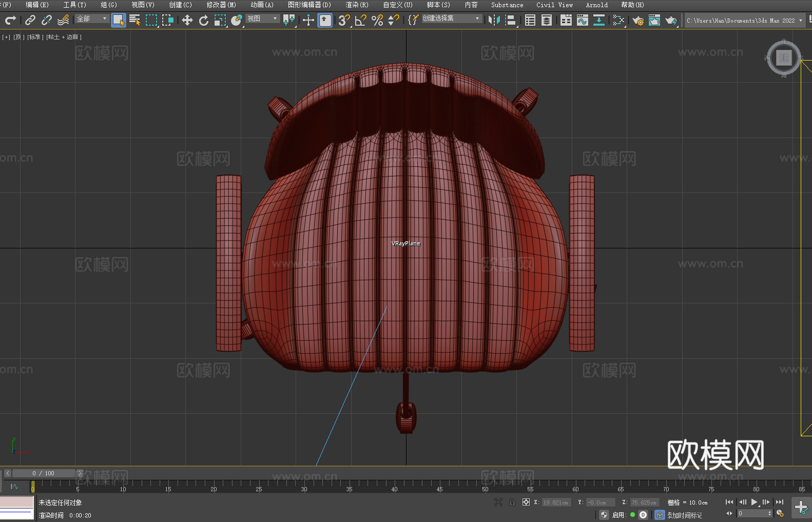Screen dimensions: 812x522
Task: Open the Arnold menu
Action: (x=597, y=5)
